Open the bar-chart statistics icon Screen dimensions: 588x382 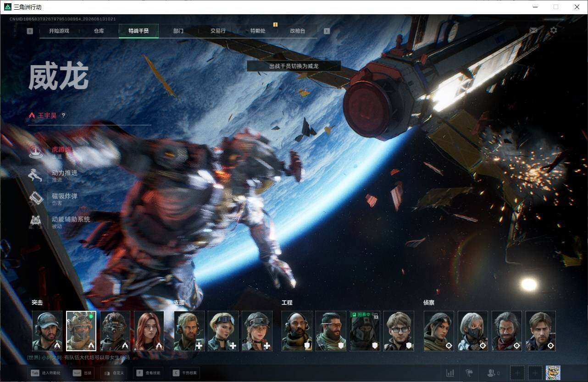pos(450,373)
